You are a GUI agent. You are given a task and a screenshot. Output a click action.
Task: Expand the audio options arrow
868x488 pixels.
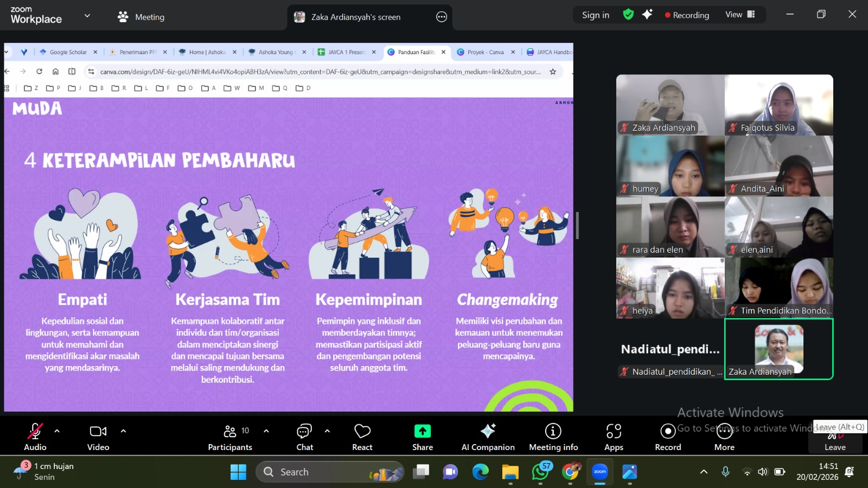click(57, 431)
